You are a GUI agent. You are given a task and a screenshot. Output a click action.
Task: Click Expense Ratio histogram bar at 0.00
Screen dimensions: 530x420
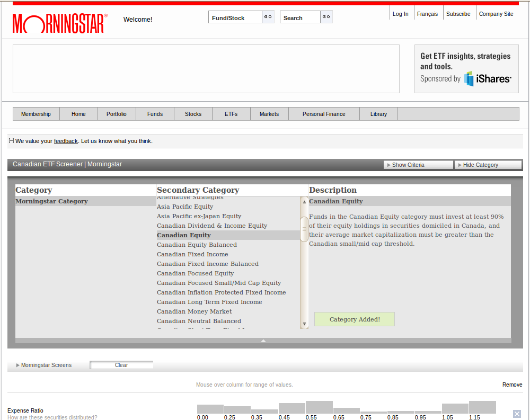pyautogui.click(x=210, y=409)
